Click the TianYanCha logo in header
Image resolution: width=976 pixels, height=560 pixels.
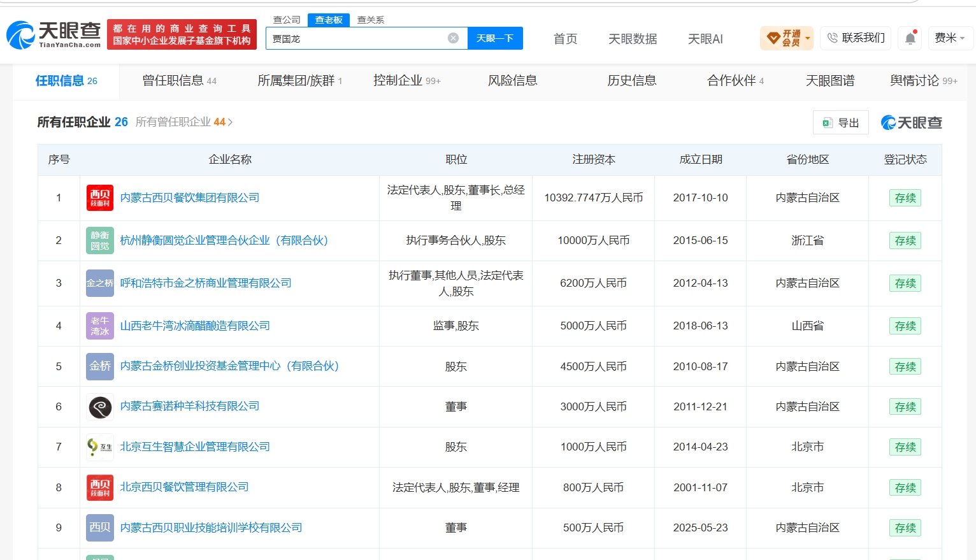tap(54, 34)
